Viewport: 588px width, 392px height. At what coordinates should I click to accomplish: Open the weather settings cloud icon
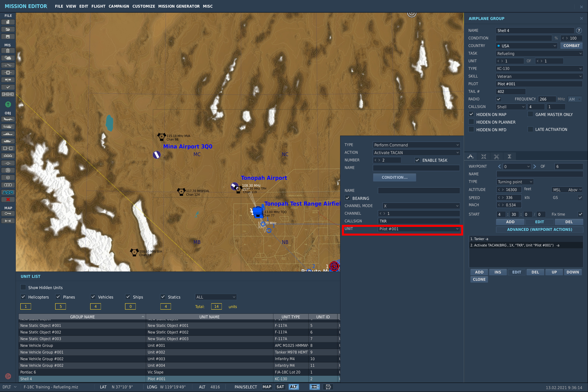click(x=8, y=58)
